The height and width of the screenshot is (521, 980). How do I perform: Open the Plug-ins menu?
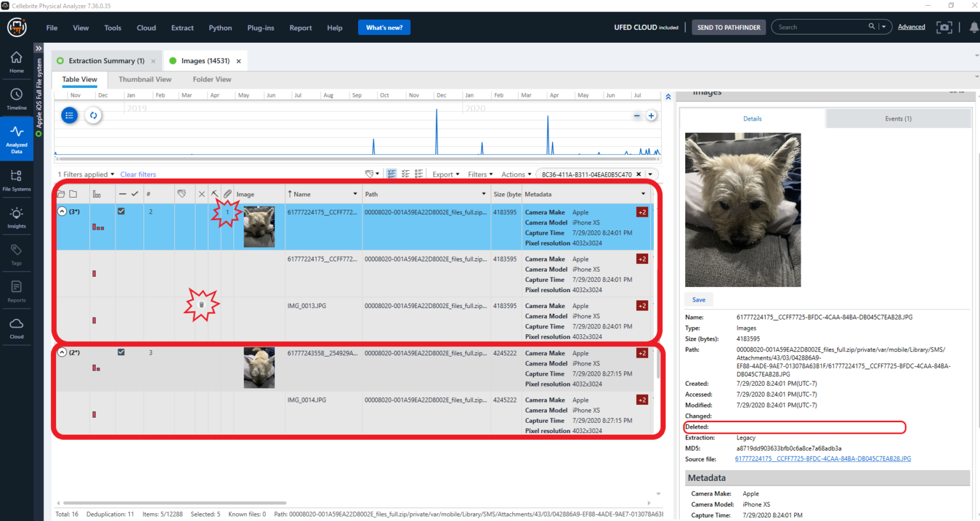[260, 28]
